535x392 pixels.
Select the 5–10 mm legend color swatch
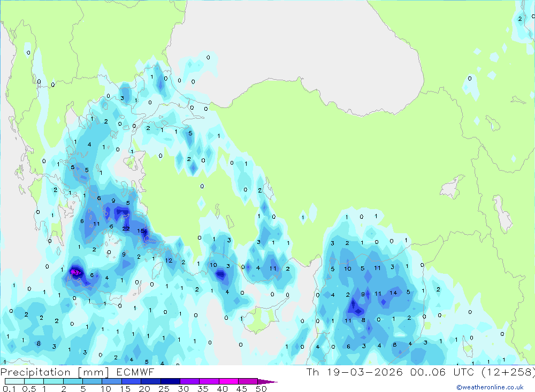click(x=93, y=381)
